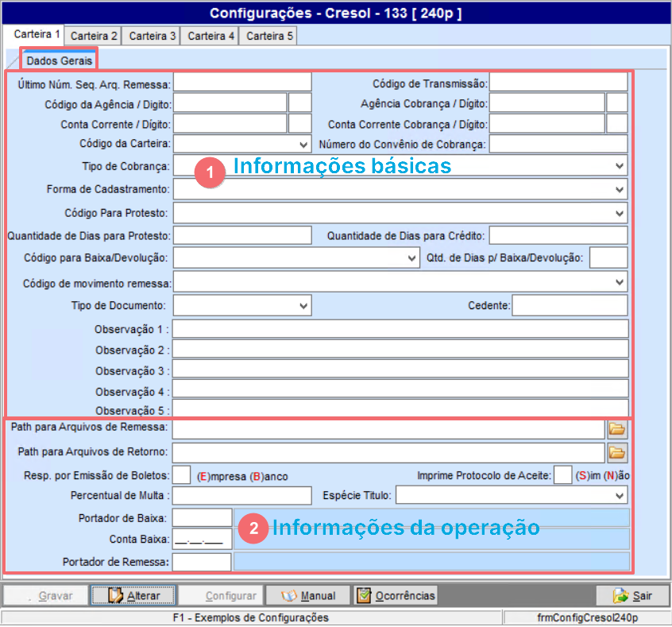Screen dimensions: 672x627
Task: Focus Path para Arquivos de Retorno text field
Action: [x=388, y=453]
